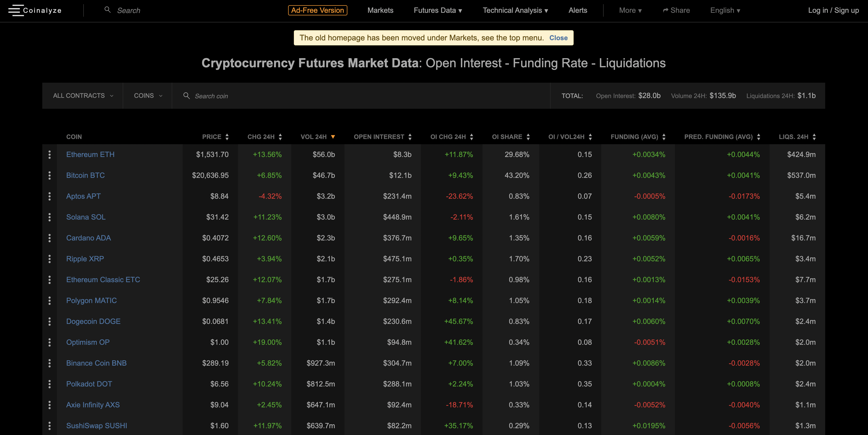The width and height of the screenshot is (868, 435).
Task: Click the COIN column header
Action: click(x=74, y=137)
